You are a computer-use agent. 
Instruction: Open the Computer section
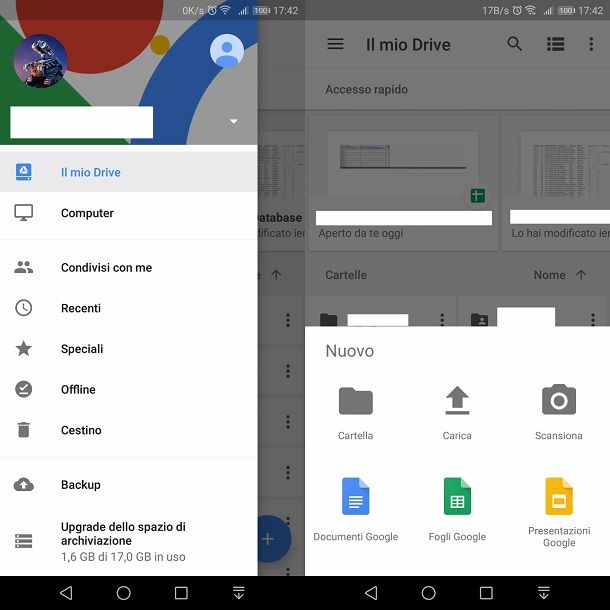click(x=128, y=213)
